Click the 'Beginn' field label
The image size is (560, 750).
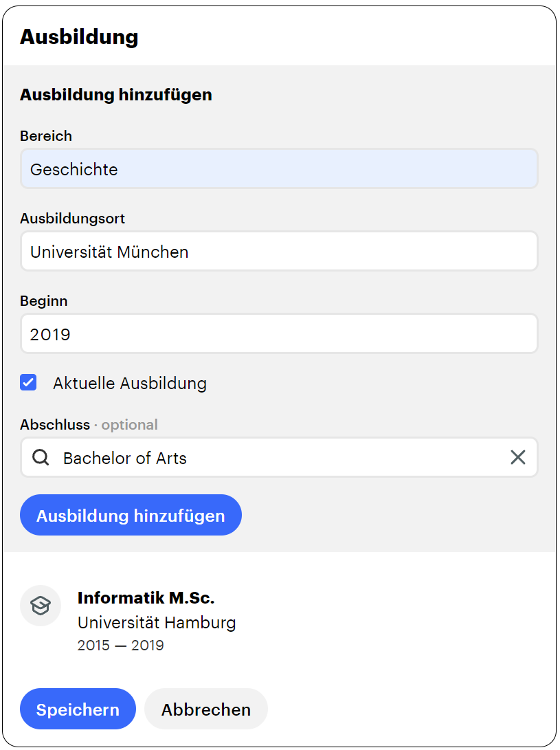click(x=44, y=301)
